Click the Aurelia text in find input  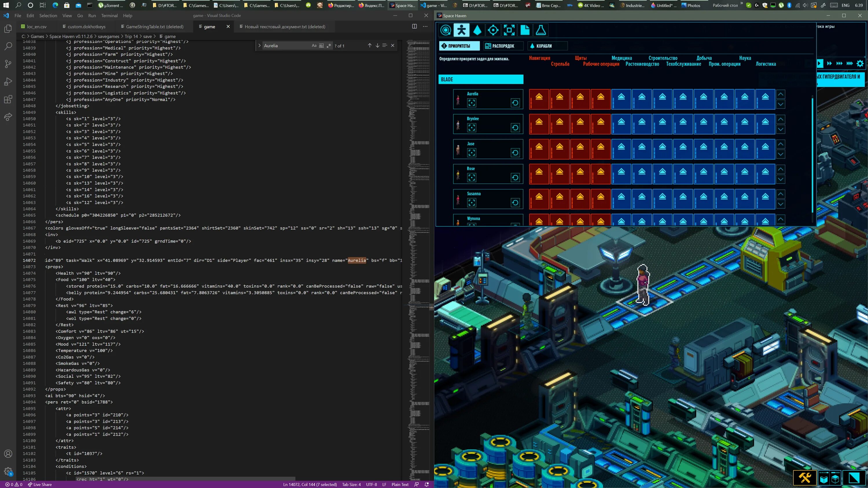(x=271, y=45)
